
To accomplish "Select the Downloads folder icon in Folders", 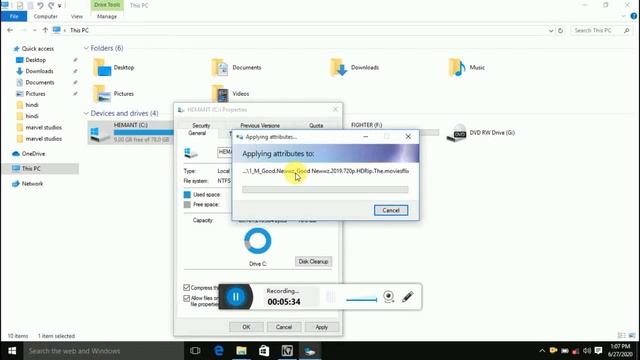I will tap(339, 67).
